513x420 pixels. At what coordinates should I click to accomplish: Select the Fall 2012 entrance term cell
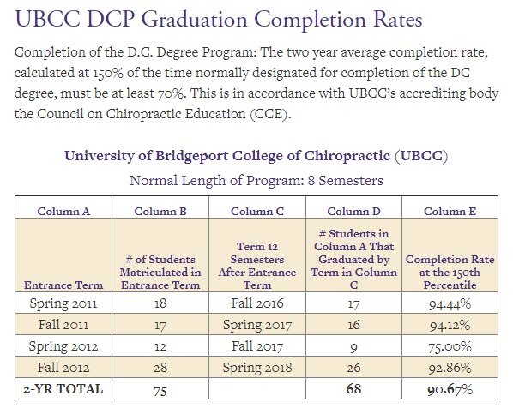pyautogui.click(x=63, y=367)
